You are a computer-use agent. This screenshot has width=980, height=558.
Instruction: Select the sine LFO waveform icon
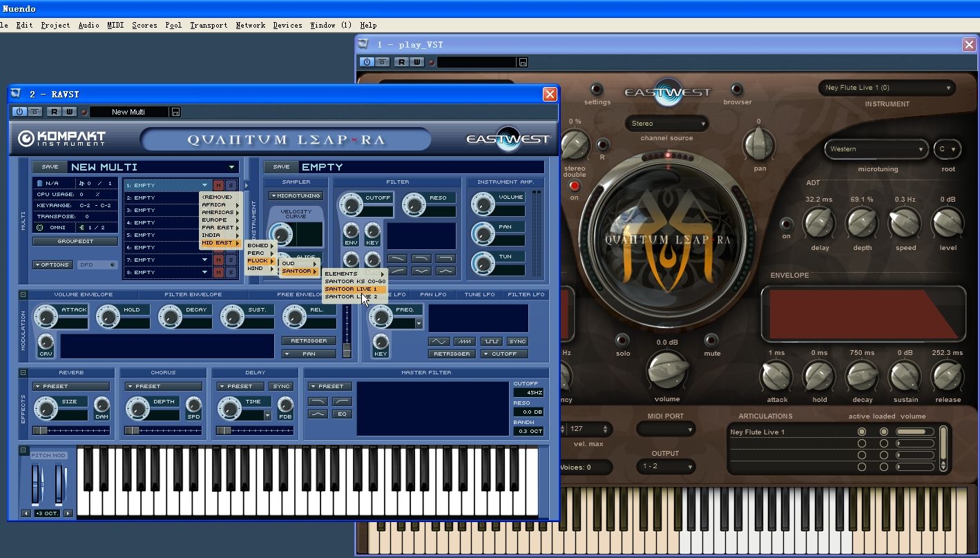pyautogui.click(x=439, y=341)
